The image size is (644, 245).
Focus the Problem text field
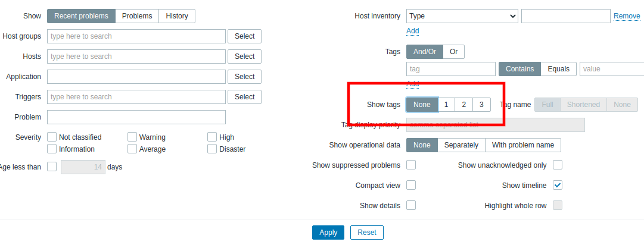point(136,117)
